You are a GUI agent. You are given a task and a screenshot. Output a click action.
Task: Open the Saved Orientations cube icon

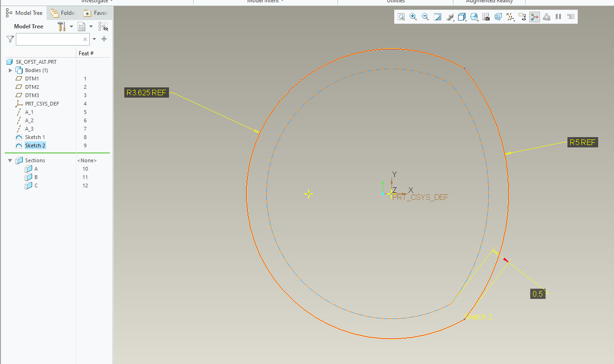pos(461,16)
